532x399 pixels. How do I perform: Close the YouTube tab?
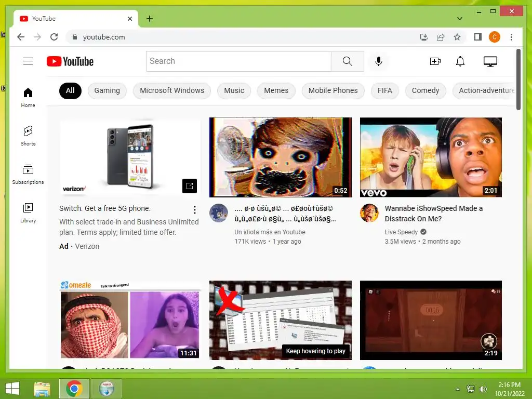(x=129, y=19)
